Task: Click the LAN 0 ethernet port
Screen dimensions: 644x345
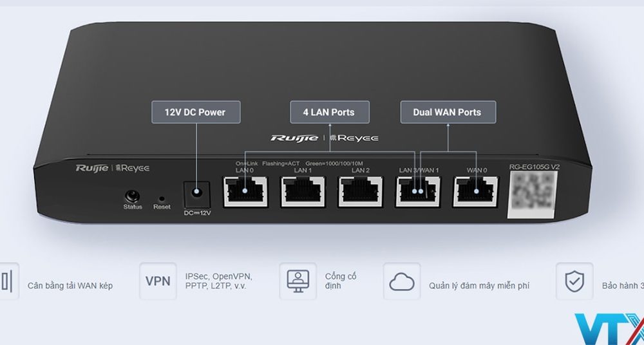Action: [x=245, y=192]
